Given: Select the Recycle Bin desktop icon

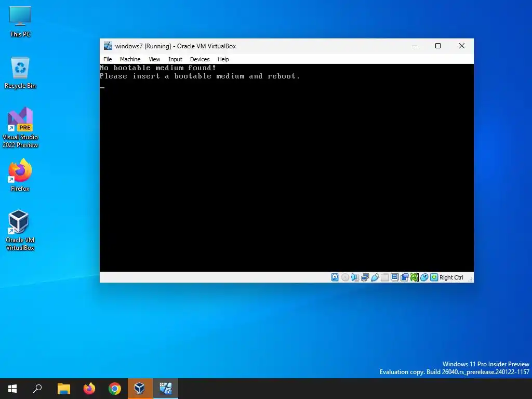Looking at the screenshot, I should click(20, 73).
